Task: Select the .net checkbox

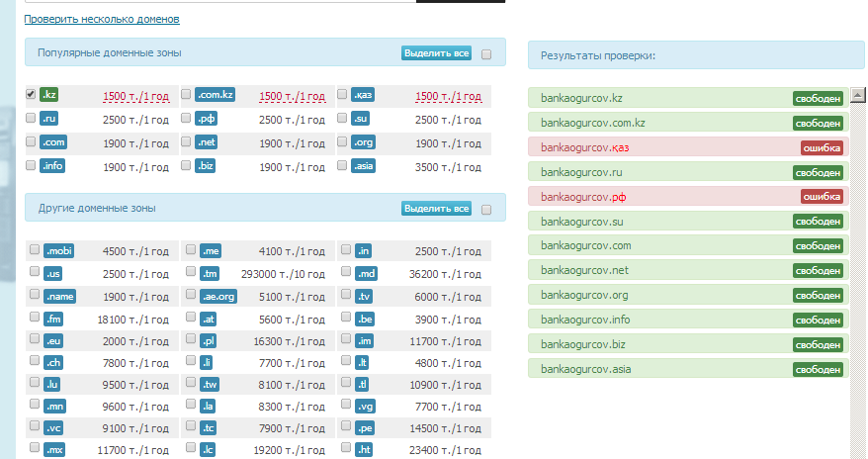Action: pos(186,141)
